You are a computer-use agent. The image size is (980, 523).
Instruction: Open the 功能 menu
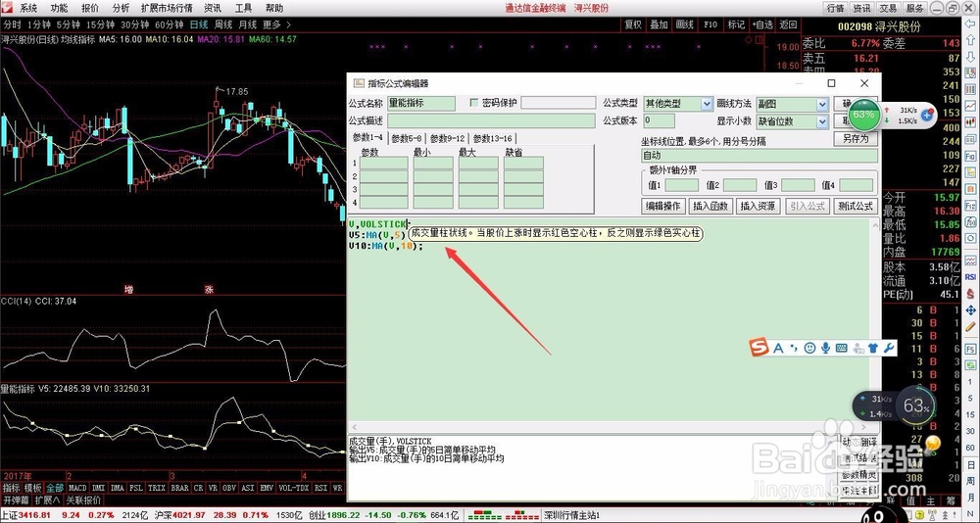(60, 8)
